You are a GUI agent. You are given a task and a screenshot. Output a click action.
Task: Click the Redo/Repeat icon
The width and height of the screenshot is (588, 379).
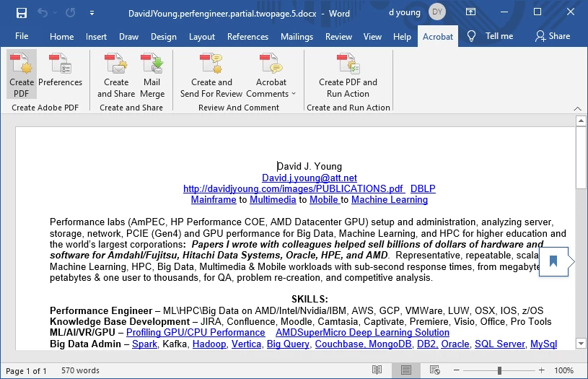70,13
